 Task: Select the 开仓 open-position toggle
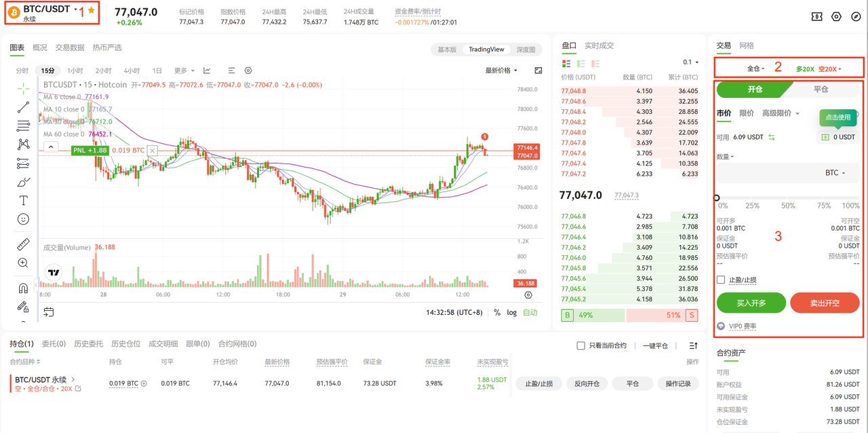tap(754, 89)
